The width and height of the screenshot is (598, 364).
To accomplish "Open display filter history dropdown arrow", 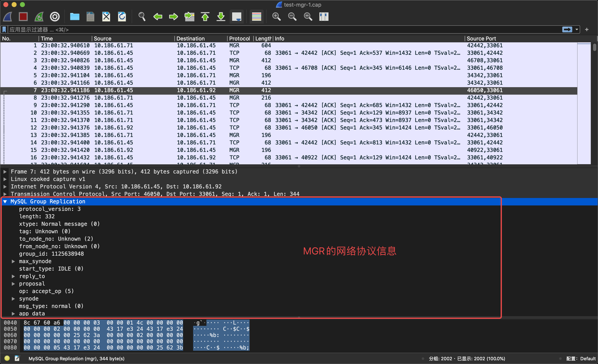I will (577, 30).
